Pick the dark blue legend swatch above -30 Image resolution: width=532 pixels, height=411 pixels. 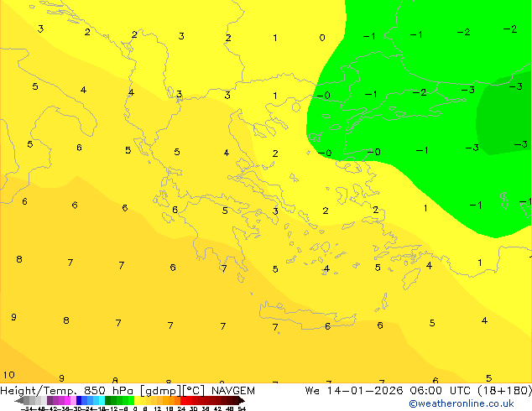[79, 400]
